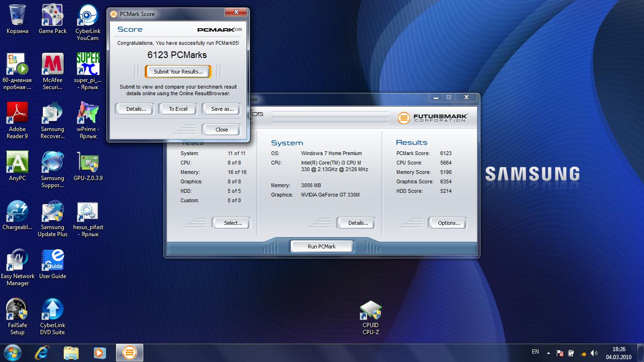644x362 pixels.
Task: Click the HDD Score value 5214
Action: 446,191
